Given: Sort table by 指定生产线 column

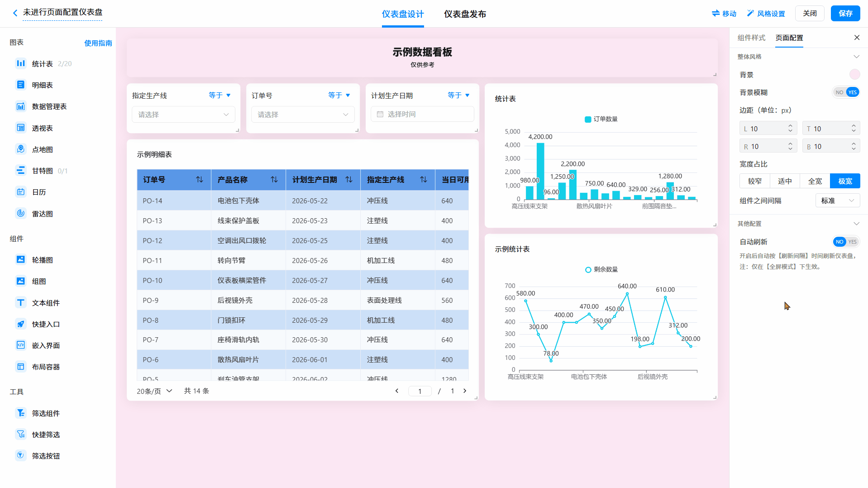Looking at the screenshot, I should [424, 180].
